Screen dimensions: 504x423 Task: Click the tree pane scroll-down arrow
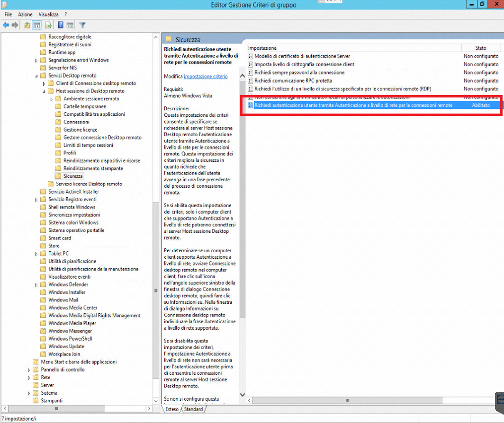tap(156, 401)
